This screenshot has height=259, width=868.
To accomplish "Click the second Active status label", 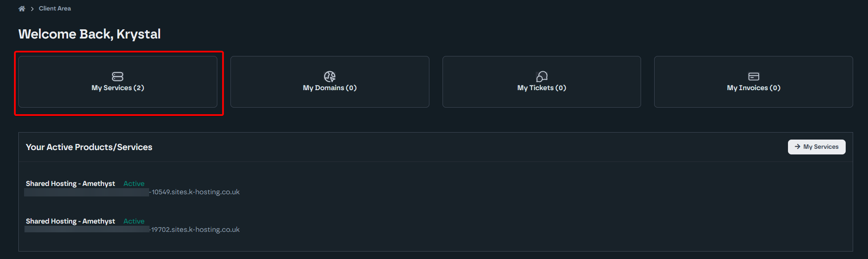I will click(x=134, y=221).
